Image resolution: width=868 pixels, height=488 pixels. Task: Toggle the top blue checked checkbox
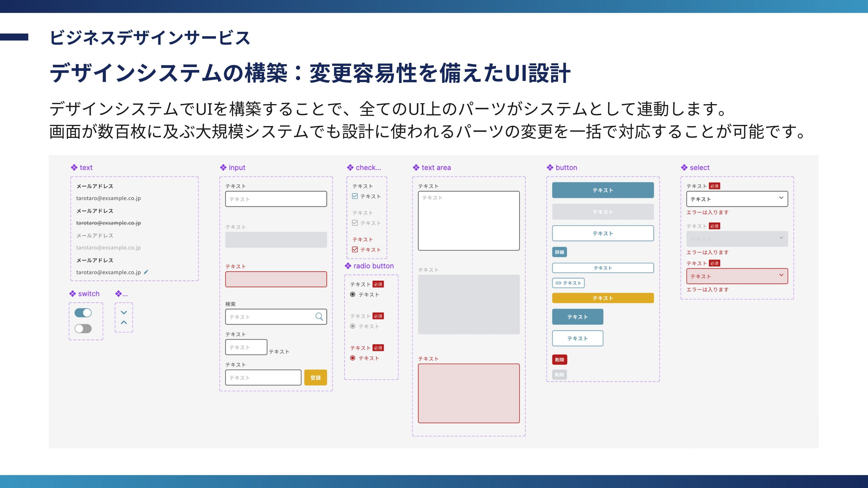point(355,196)
